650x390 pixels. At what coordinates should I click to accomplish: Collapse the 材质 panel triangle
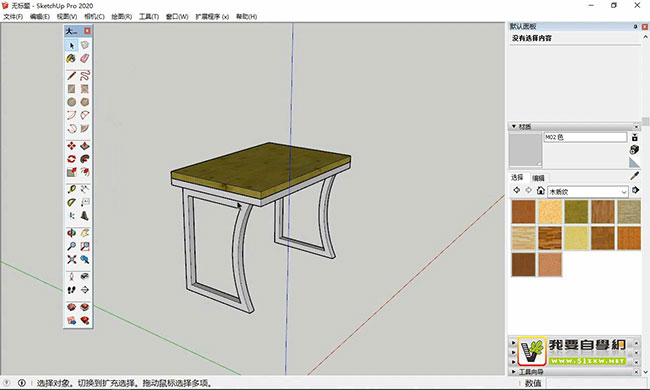tap(514, 126)
